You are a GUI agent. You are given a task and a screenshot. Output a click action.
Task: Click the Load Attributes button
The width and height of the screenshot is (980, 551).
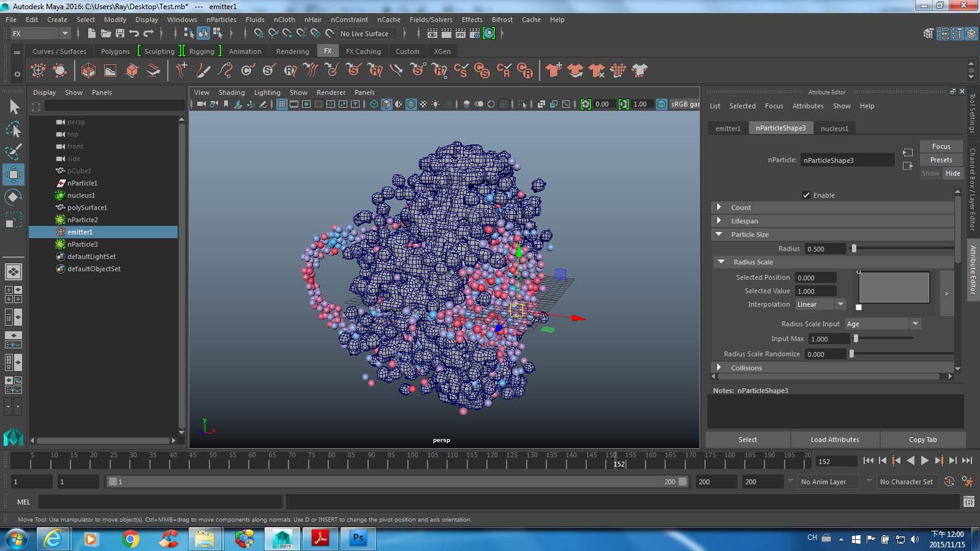tap(835, 439)
